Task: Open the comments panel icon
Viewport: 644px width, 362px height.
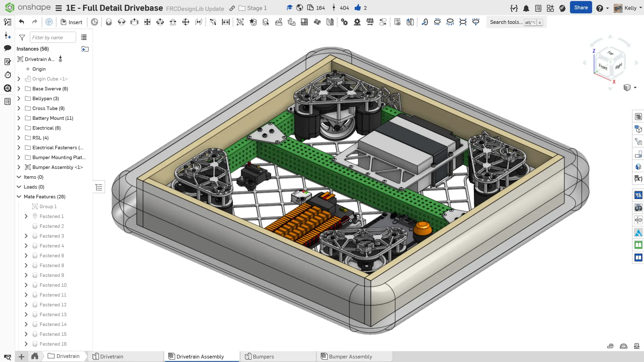Action: 8,48
